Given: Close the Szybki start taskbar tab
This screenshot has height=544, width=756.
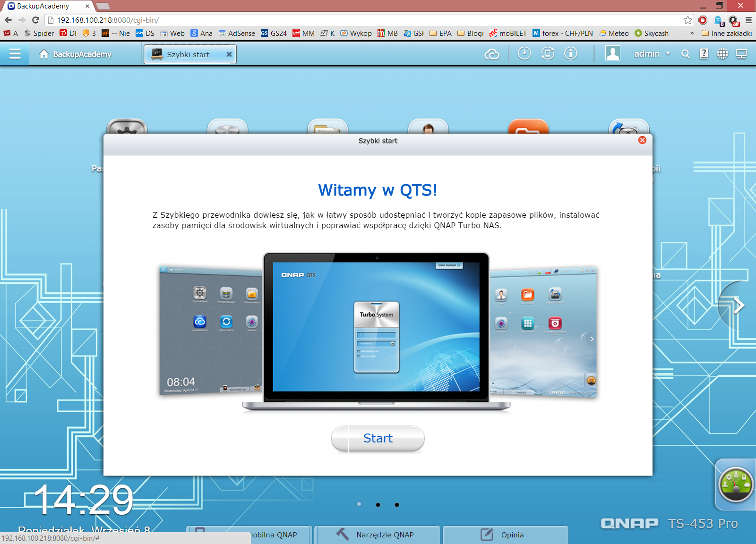Looking at the screenshot, I should pyautogui.click(x=229, y=54).
